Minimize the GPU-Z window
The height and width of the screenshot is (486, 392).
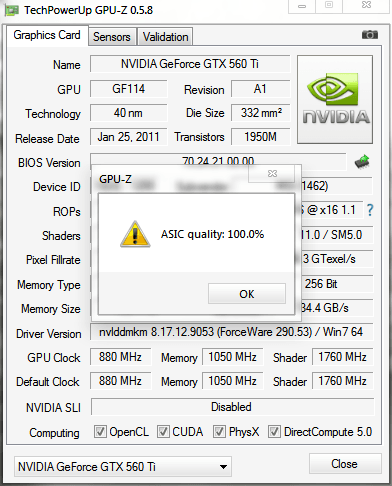pos(302,6)
